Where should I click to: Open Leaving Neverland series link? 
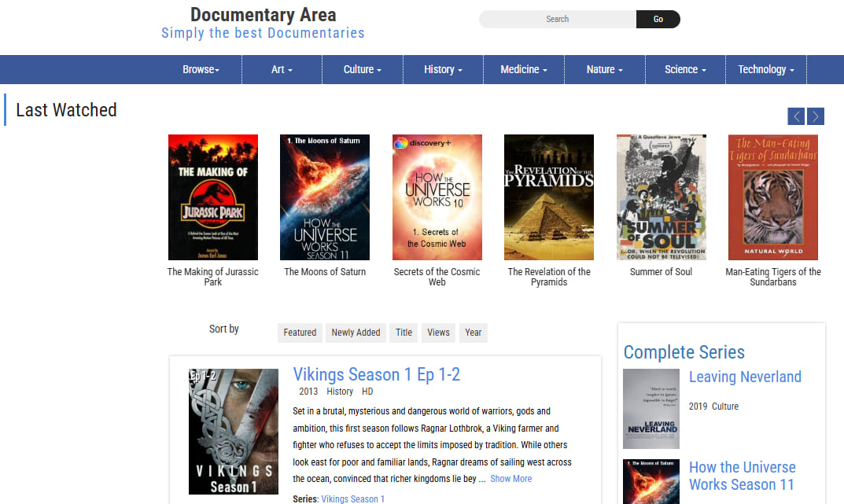[x=745, y=377]
